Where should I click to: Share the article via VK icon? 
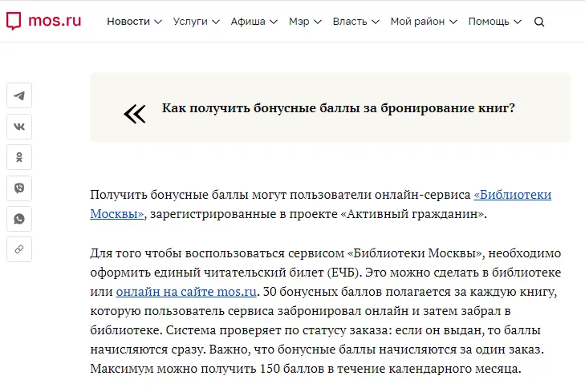pyautogui.click(x=19, y=127)
